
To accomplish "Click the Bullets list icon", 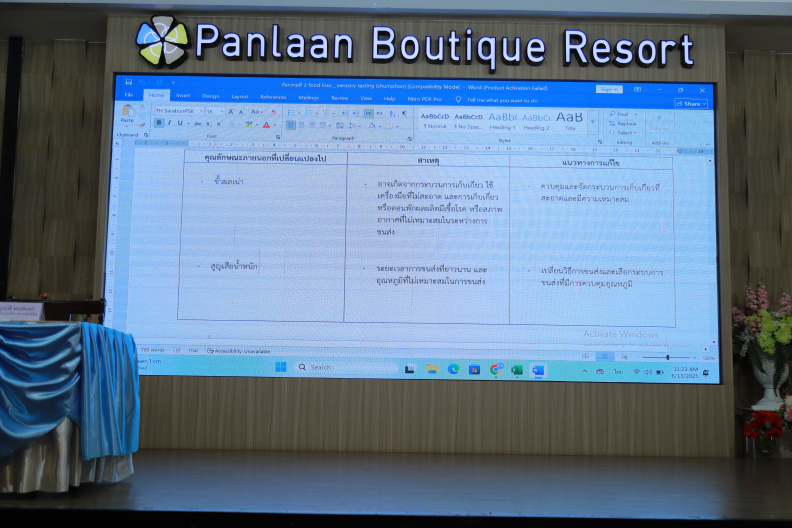I will coord(291,113).
